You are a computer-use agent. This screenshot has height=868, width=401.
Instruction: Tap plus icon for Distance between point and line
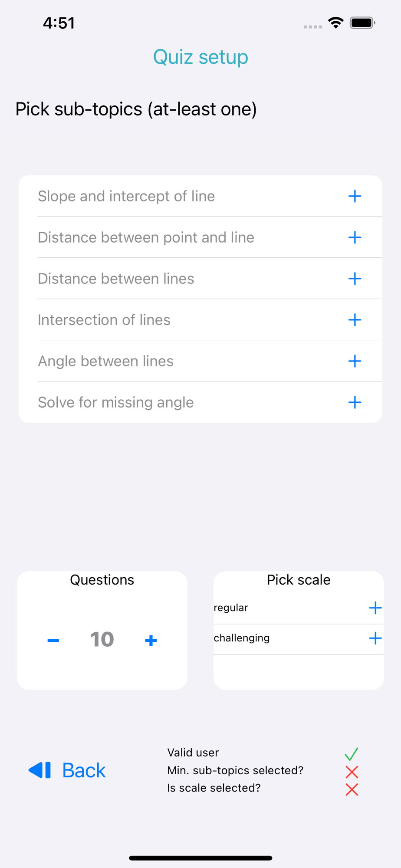tap(355, 237)
